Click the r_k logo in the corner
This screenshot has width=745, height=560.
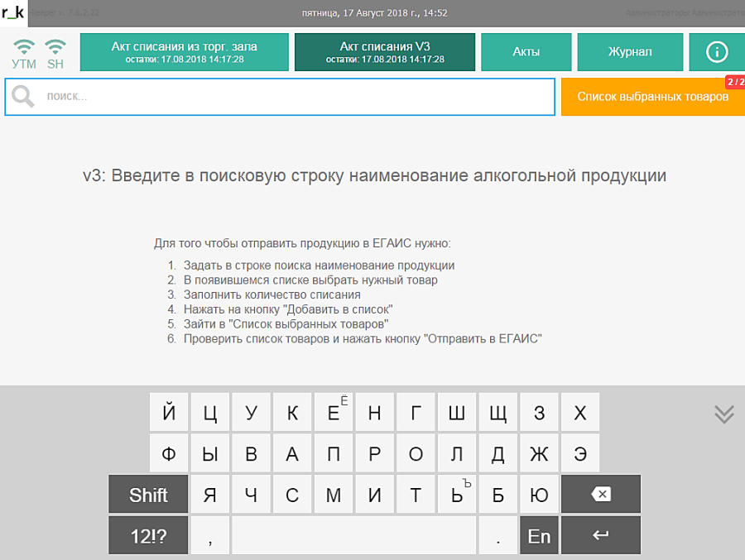pyautogui.click(x=13, y=12)
